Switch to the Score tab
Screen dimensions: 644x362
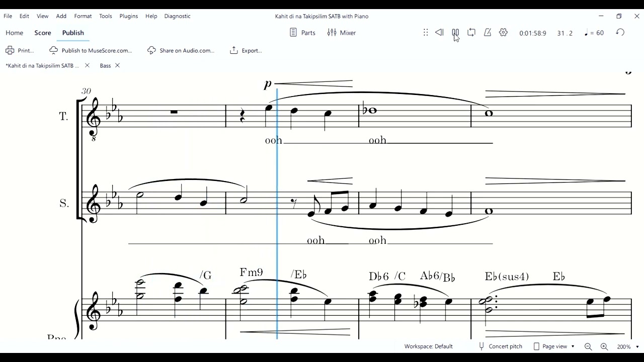[x=43, y=33]
